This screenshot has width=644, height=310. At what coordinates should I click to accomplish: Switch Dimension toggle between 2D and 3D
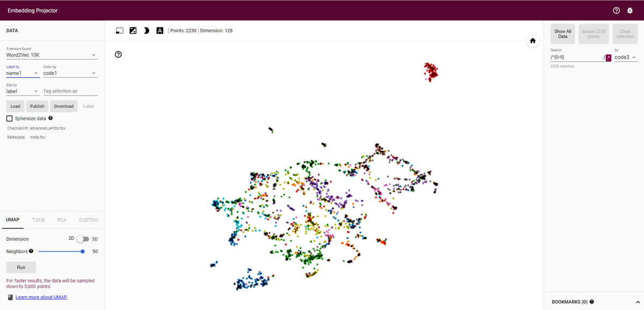point(83,239)
